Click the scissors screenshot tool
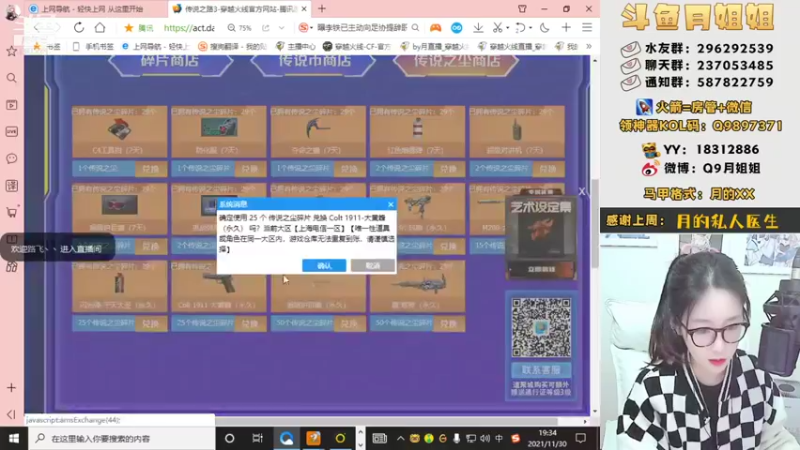The height and width of the screenshot is (450, 800). [x=497, y=28]
